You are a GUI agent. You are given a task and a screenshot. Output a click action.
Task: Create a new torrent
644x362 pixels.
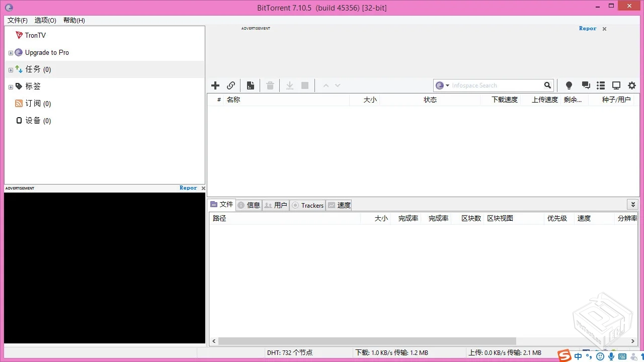coord(251,85)
